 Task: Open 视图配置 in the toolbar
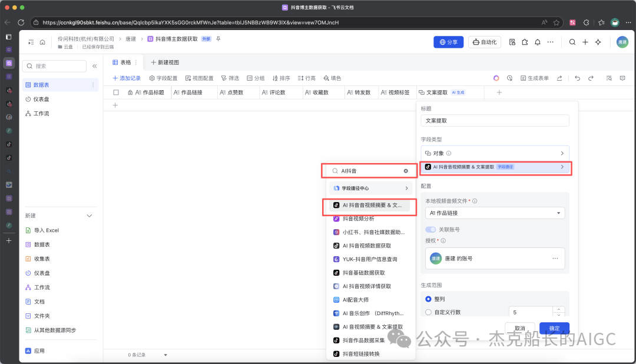199,78
